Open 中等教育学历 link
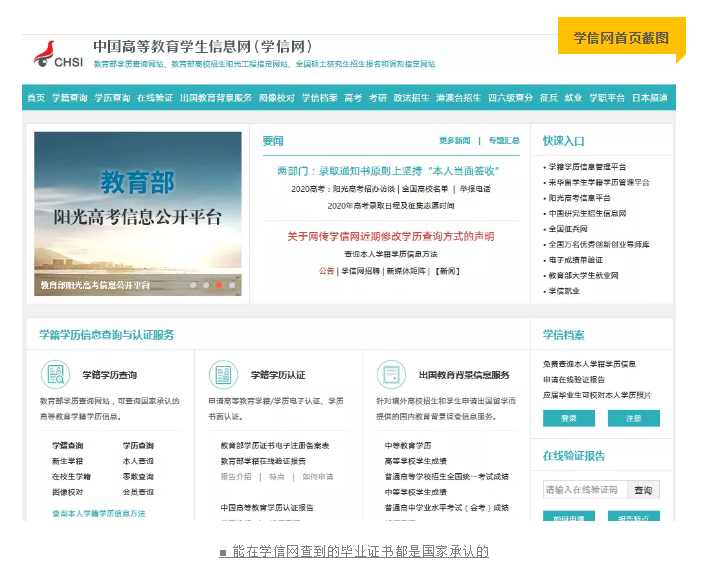The width and height of the screenshot is (706, 577). [x=408, y=445]
